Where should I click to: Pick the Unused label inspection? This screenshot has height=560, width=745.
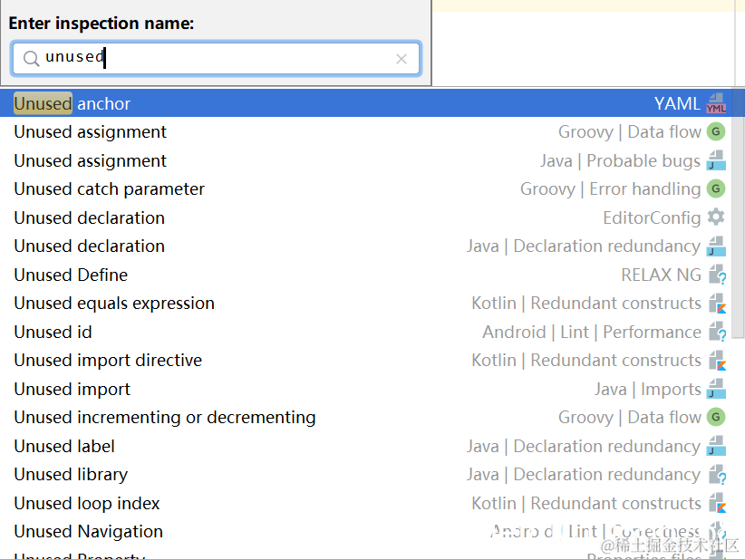64,447
